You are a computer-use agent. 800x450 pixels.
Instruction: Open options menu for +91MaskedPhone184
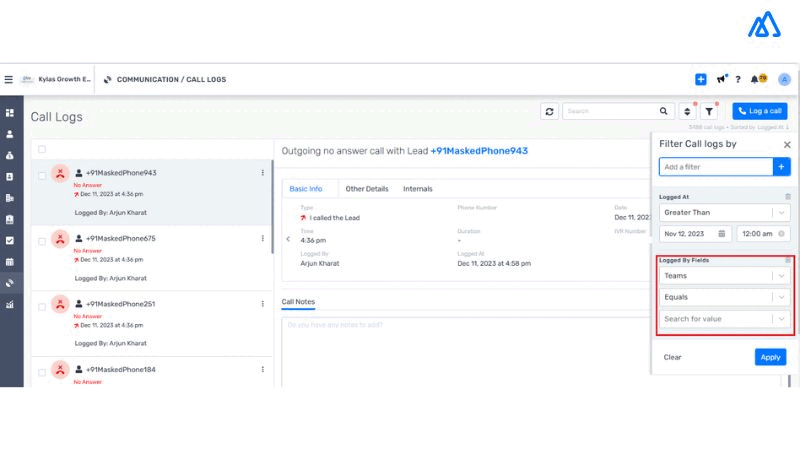point(263,369)
